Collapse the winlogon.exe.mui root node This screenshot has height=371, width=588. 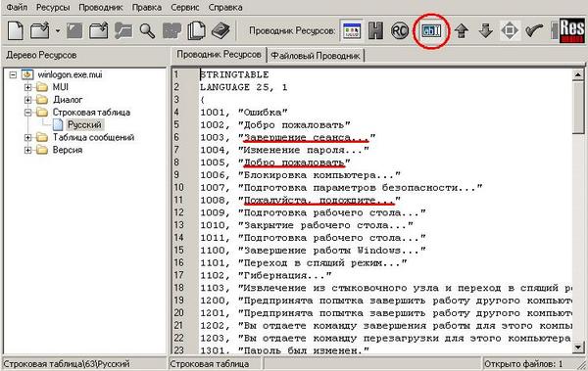click(x=13, y=74)
